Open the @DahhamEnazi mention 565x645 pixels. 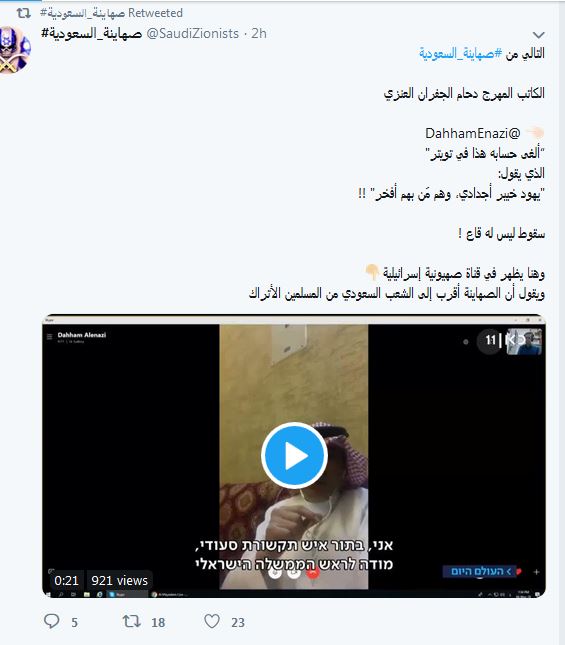[x=472, y=133]
